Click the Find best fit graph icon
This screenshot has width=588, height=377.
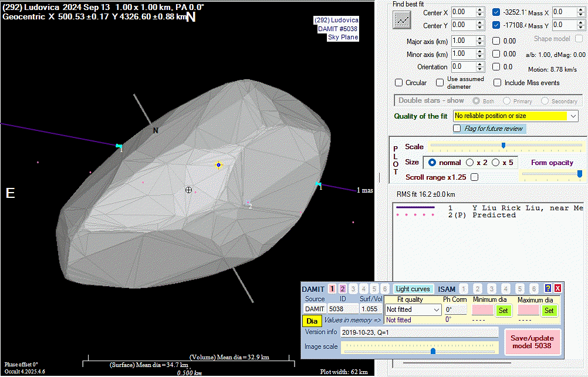tap(401, 19)
